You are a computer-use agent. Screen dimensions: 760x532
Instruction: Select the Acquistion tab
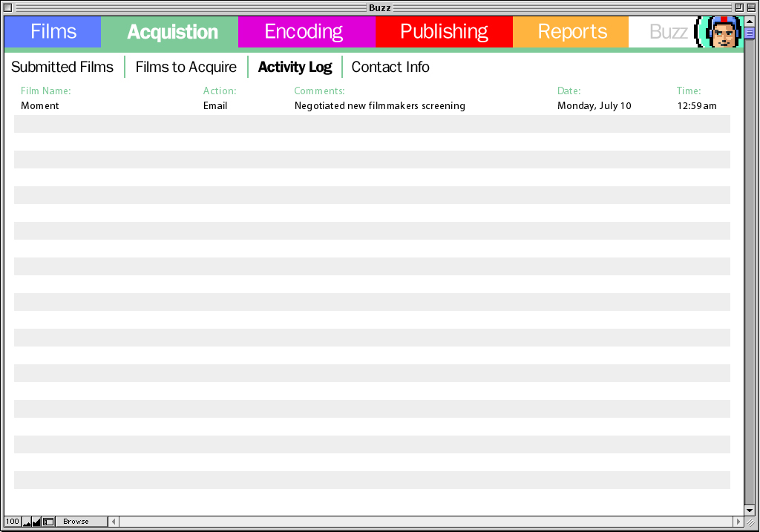[170, 32]
